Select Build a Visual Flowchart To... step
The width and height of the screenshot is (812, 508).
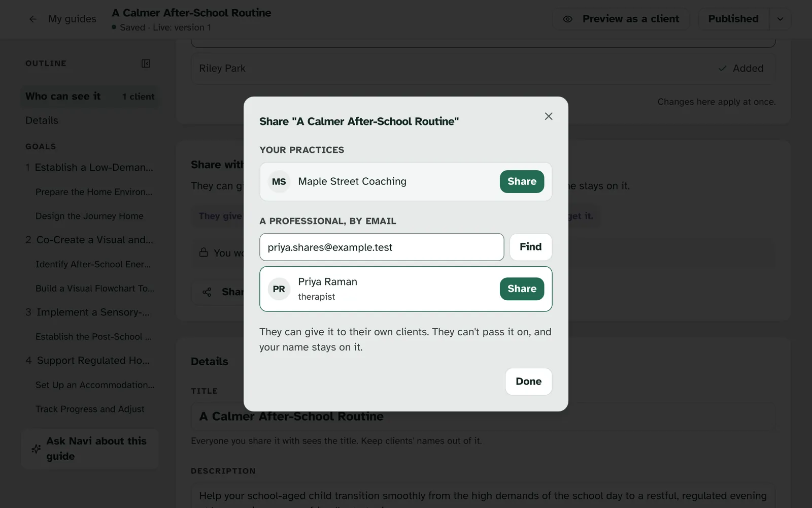(x=95, y=288)
